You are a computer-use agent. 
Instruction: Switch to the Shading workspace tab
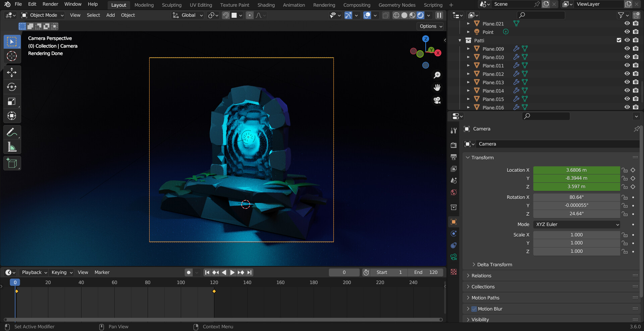point(266,5)
